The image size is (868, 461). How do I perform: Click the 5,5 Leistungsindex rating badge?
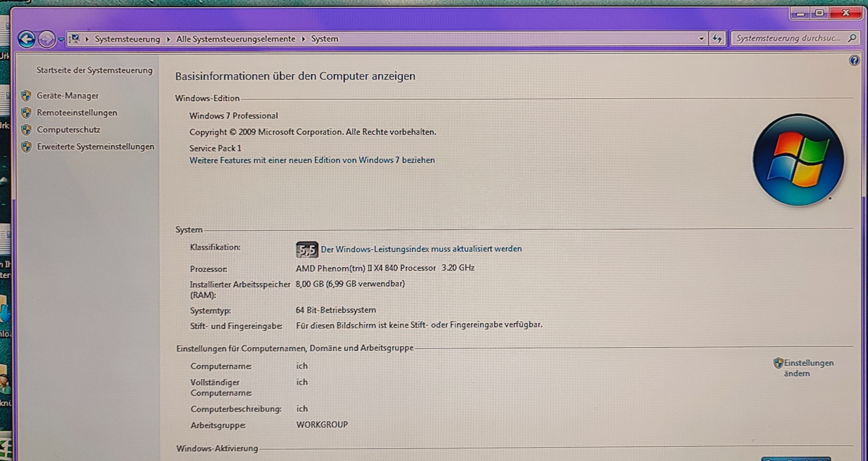[307, 250]
